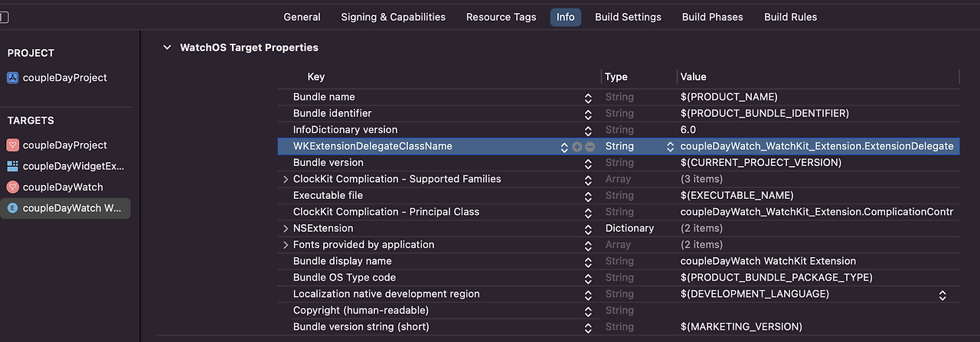Image resolution: width=980 pixels, height=342 pixels.
Task: Open type dropdown for WKExtensionDelegateClassName
Action: pos(671,147)
